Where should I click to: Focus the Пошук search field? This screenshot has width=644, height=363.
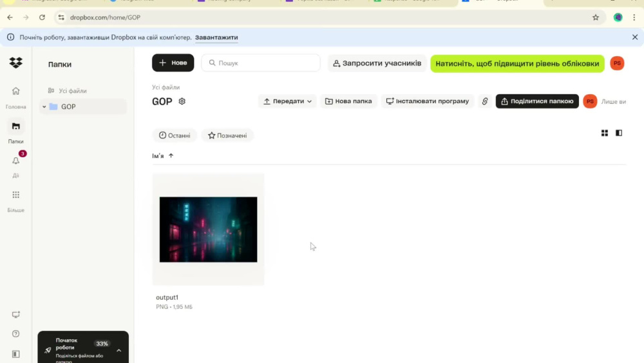pos(260,63)
